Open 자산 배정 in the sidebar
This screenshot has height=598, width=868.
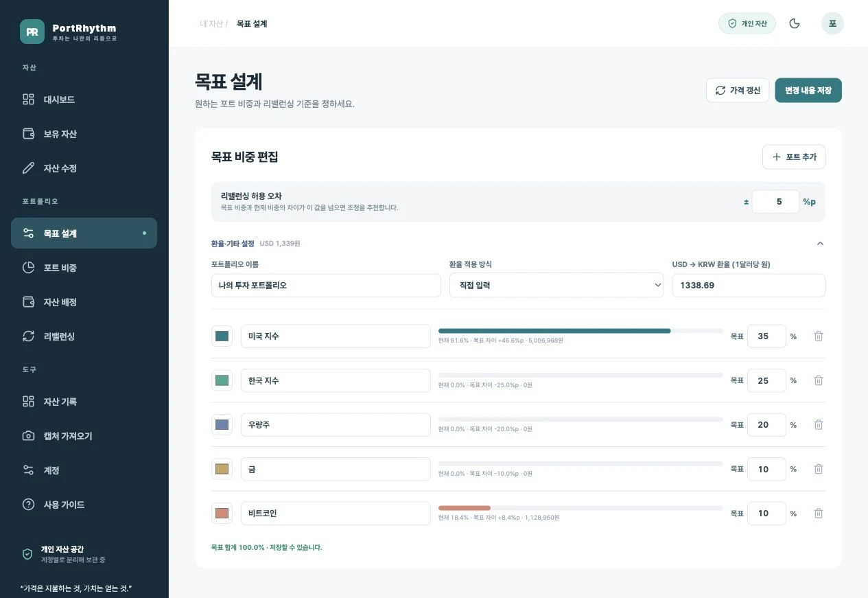[x=84, y=302]
